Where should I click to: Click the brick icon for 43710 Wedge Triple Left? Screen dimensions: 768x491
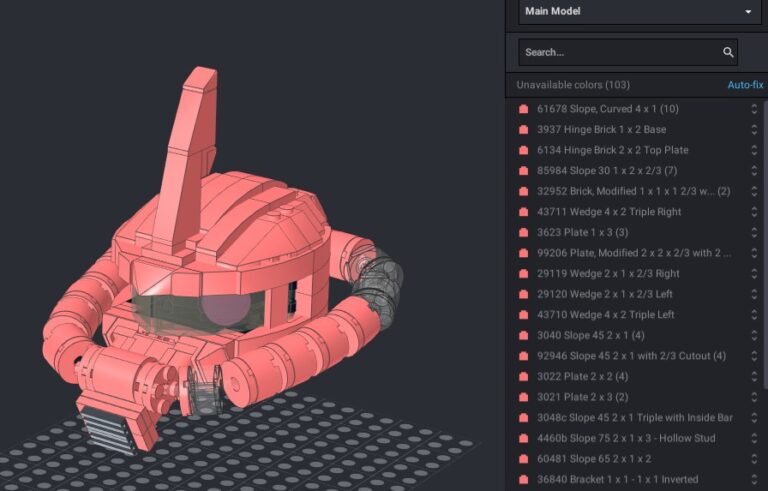click(x=524, y=315)
